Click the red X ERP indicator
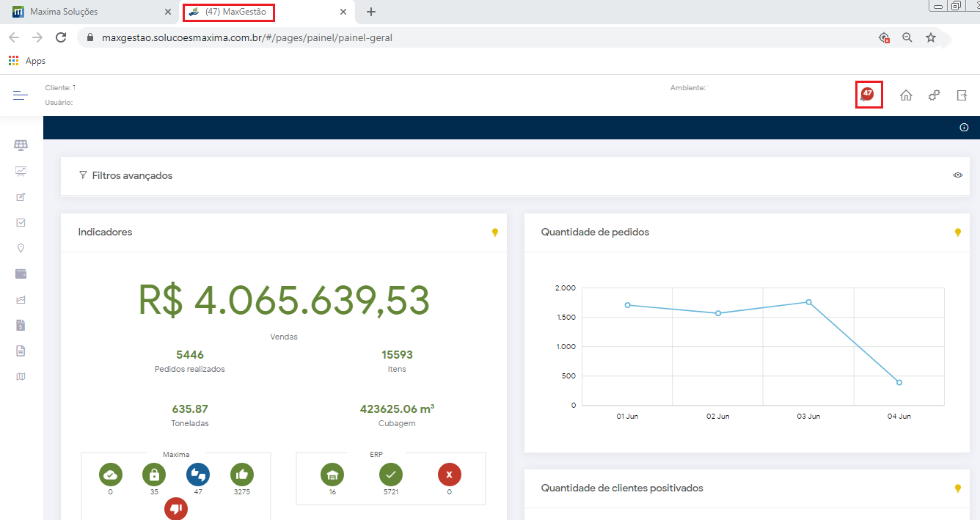 coord(449,475)
